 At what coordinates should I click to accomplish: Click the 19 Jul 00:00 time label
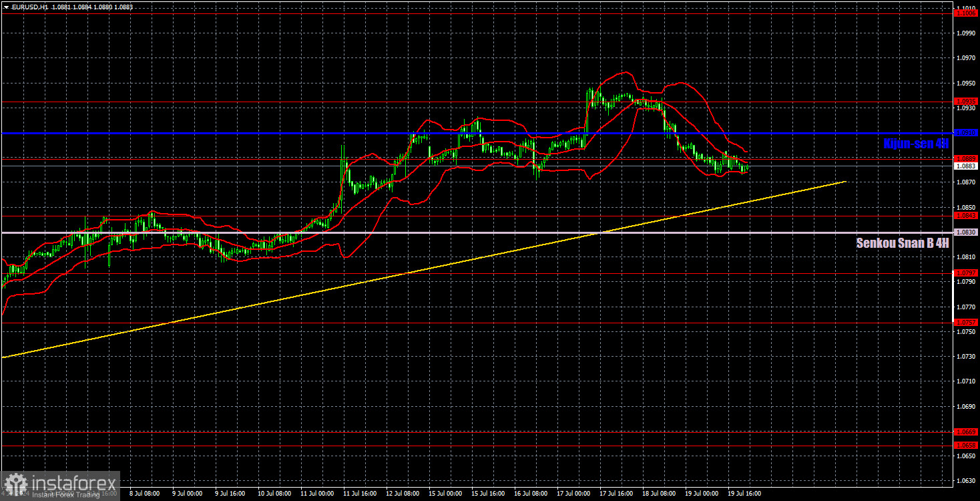[702, 494]
